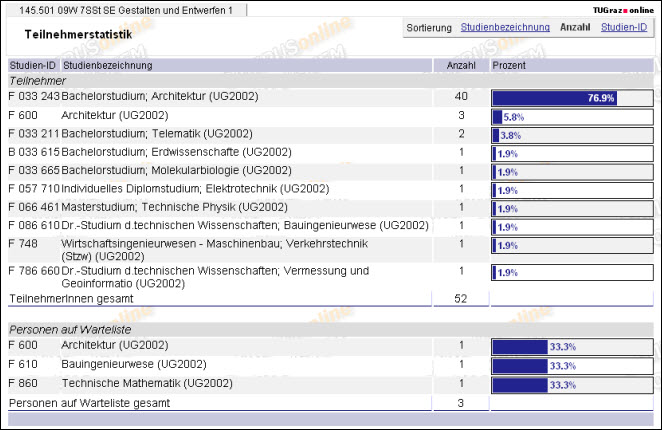Click Dr.-Studium Bauingenieurwese entry
The image size is (662, 430).
point(245,226)
